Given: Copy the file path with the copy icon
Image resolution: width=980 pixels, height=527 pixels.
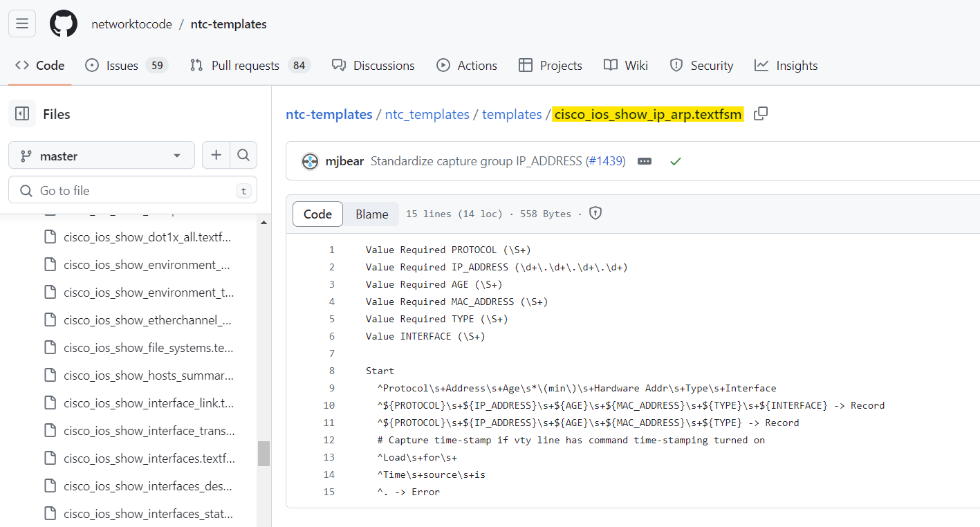Looking at the screenshot, I should [x=760, y=113].
